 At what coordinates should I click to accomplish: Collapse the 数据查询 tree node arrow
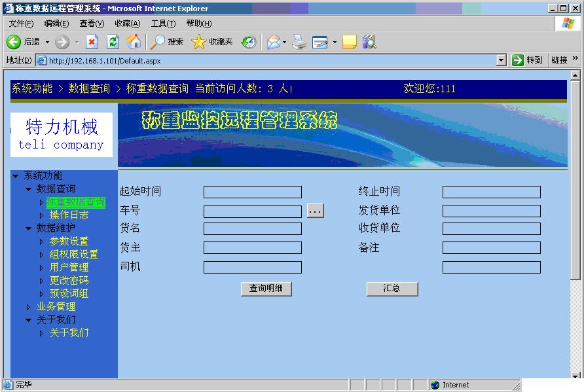(x=28, y=189)
